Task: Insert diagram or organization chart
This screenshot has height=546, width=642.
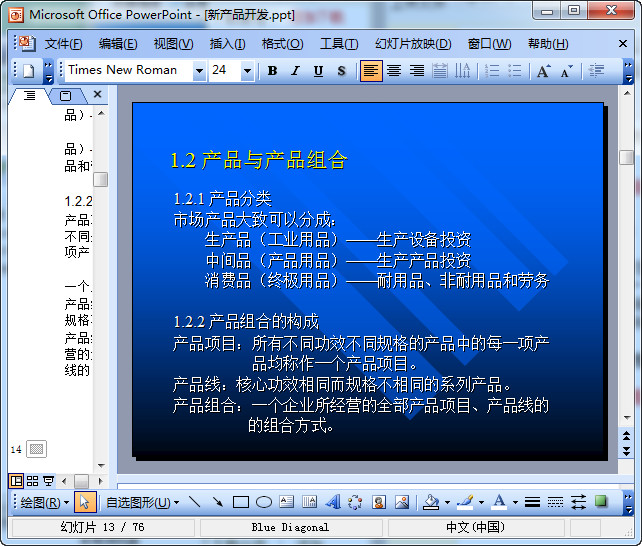Action: [355, 502]
